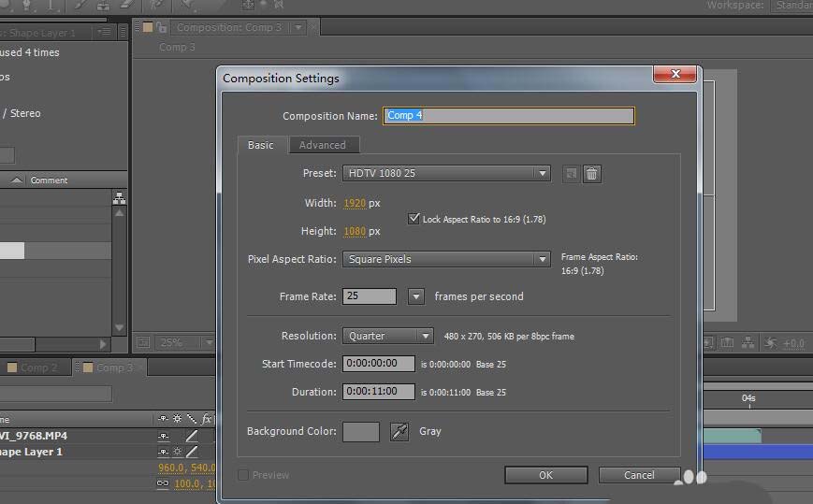The width and height of the screenshot is (813, 504).
Task: Toggle shy switch for the MP4 layer
Action: 164,436
